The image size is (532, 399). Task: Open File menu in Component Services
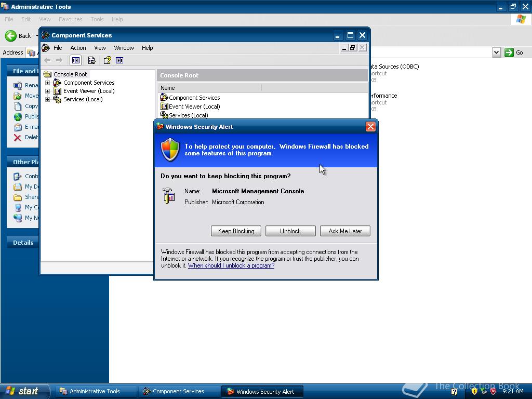58,48
